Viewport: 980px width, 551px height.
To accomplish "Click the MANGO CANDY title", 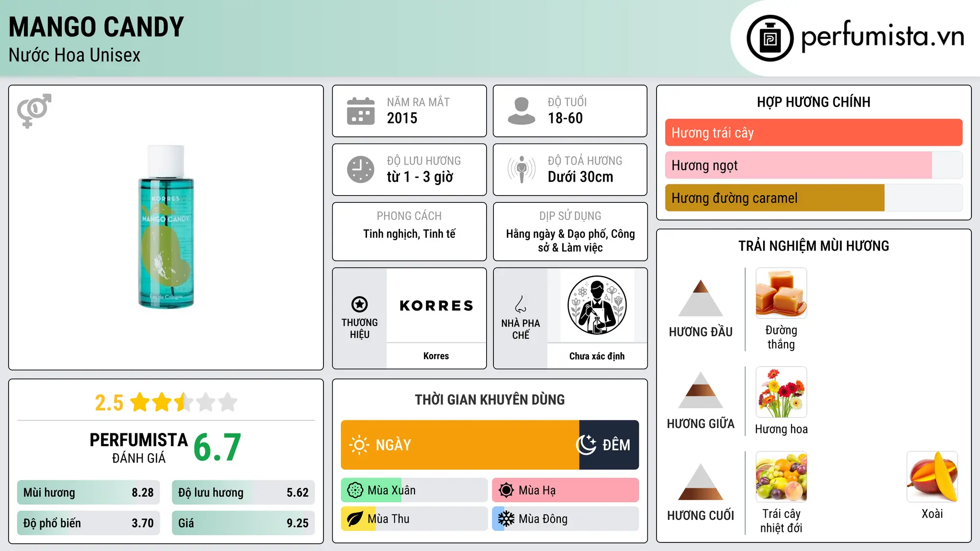I will [x=96, y=27].
